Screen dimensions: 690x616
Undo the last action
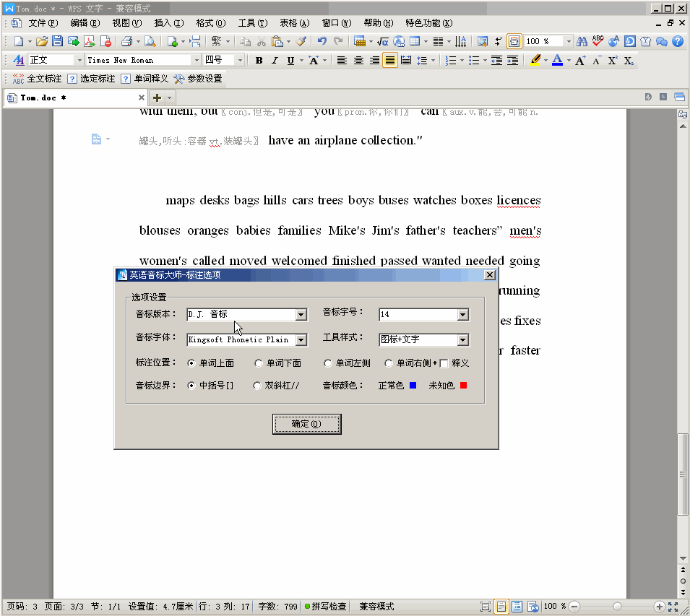tap(322, 41)
